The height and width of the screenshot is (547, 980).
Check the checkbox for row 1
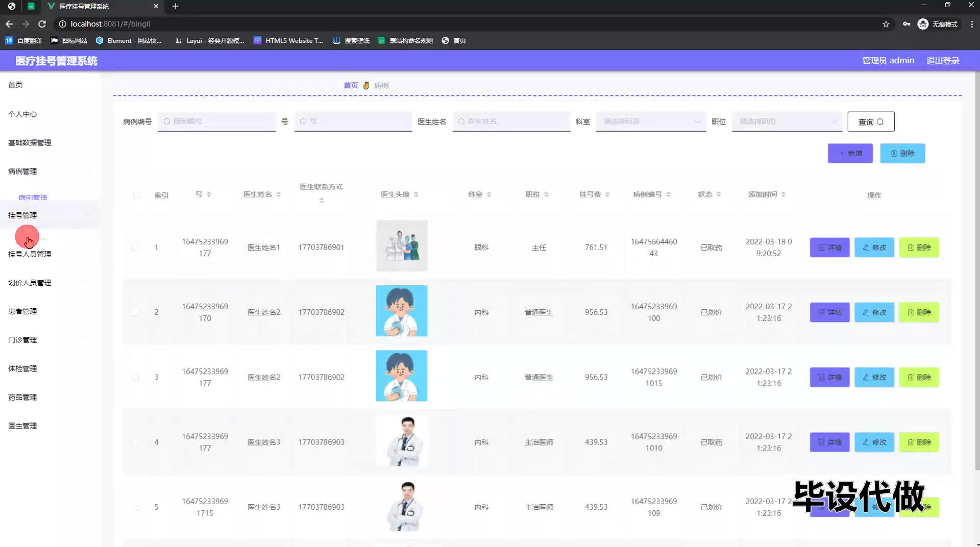point(135,247)
